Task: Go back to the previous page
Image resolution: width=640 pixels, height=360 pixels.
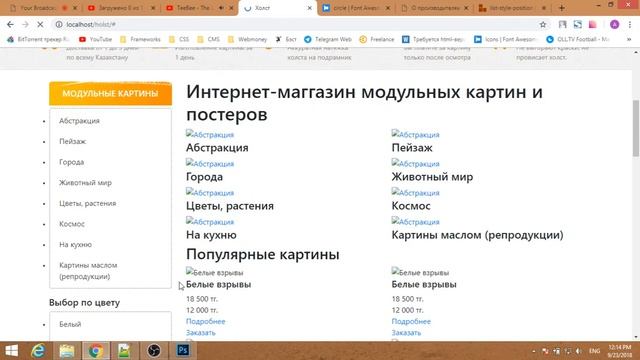Action: (10, 24)
